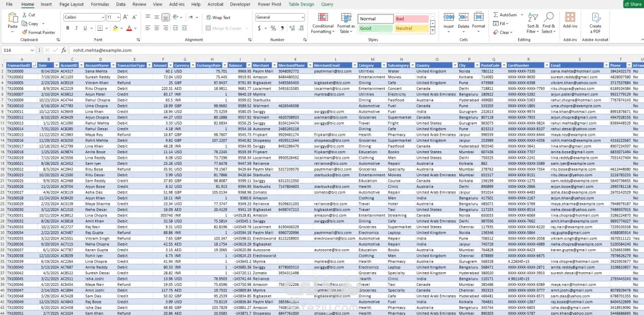Switch to the Page Layout tab
The image size is (644, 315).
pyautogui.click(x=71, y=4)
